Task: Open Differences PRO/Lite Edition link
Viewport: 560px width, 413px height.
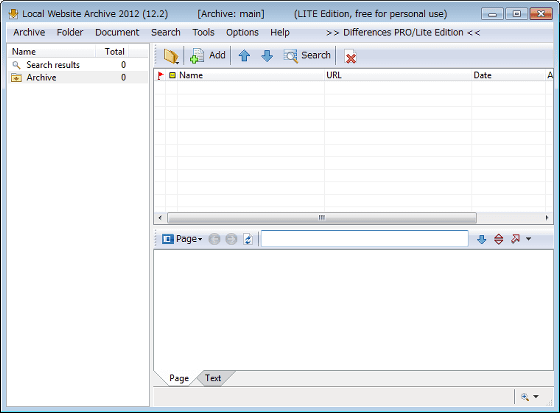Action: pyautogui.click(x=403, y=33)
